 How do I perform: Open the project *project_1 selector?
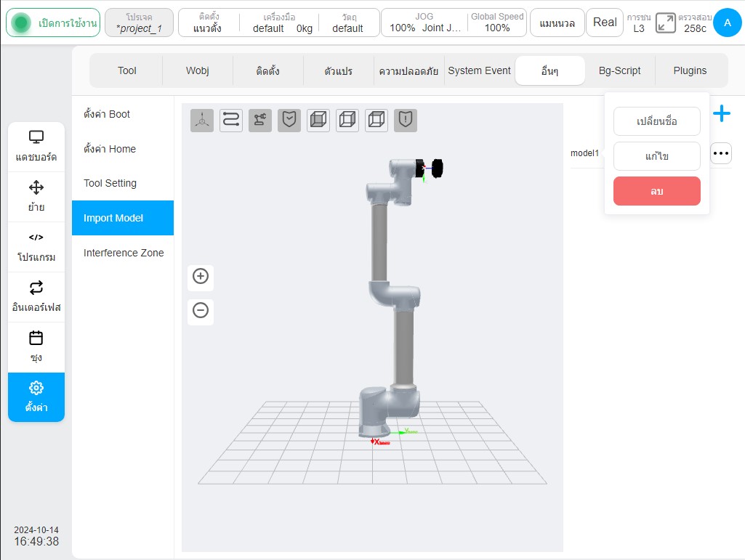point(140,23)
